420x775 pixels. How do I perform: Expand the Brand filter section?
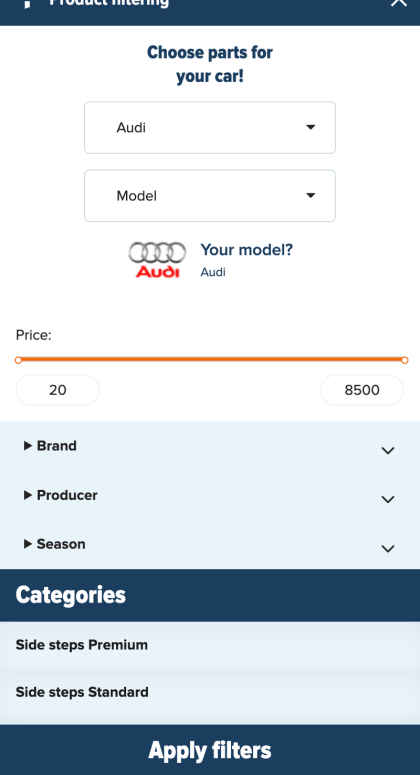click(210, 446)
